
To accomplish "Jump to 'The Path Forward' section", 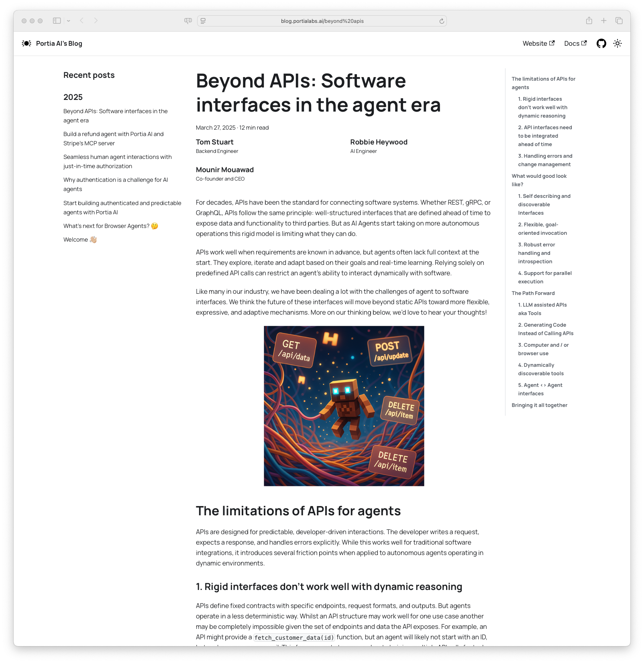I will [x=533, y=293].
